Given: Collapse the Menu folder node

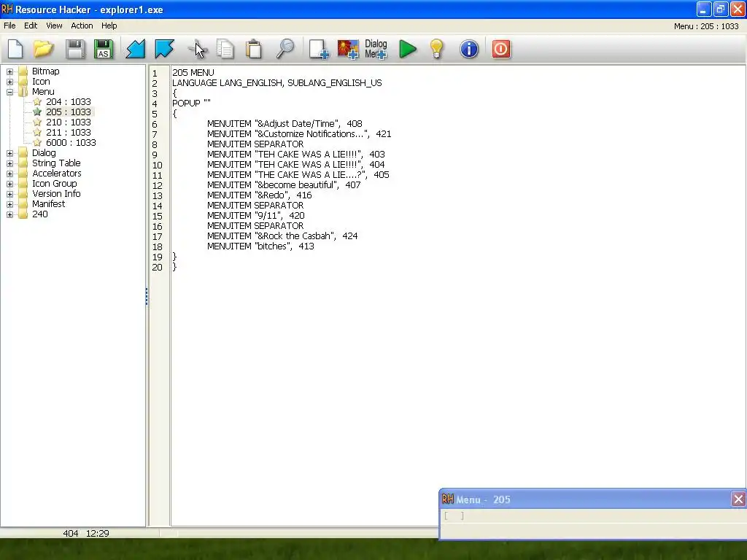Looking at the screenshot, I should tap(9, 92).
